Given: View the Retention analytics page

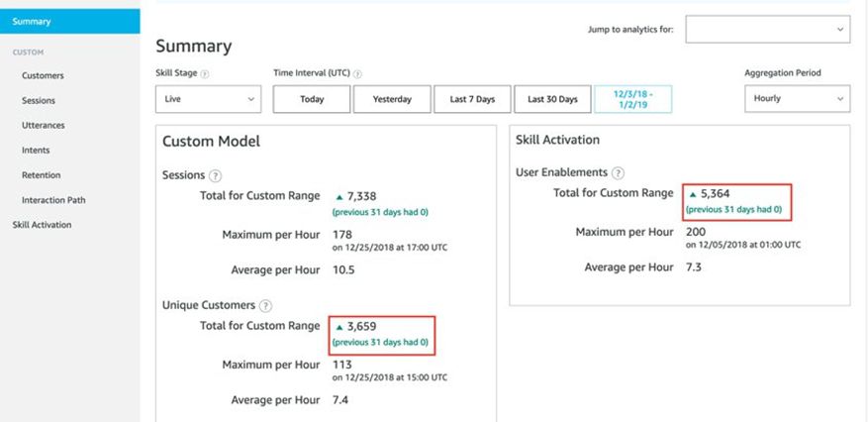Looking at the screenshot, I should click(42, 175).
